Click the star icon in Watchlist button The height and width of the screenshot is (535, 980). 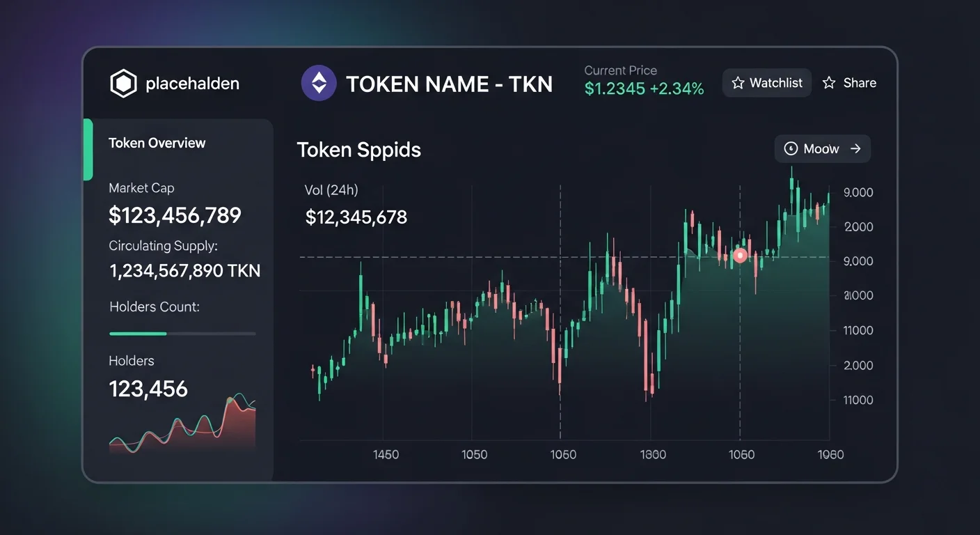(738, 84)
